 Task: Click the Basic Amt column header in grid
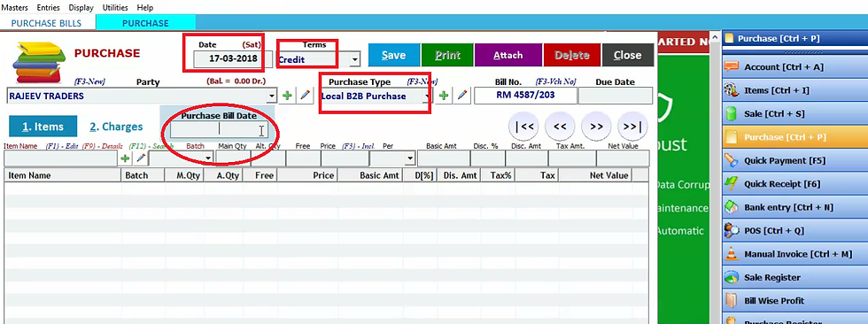[x=369, y=175]
